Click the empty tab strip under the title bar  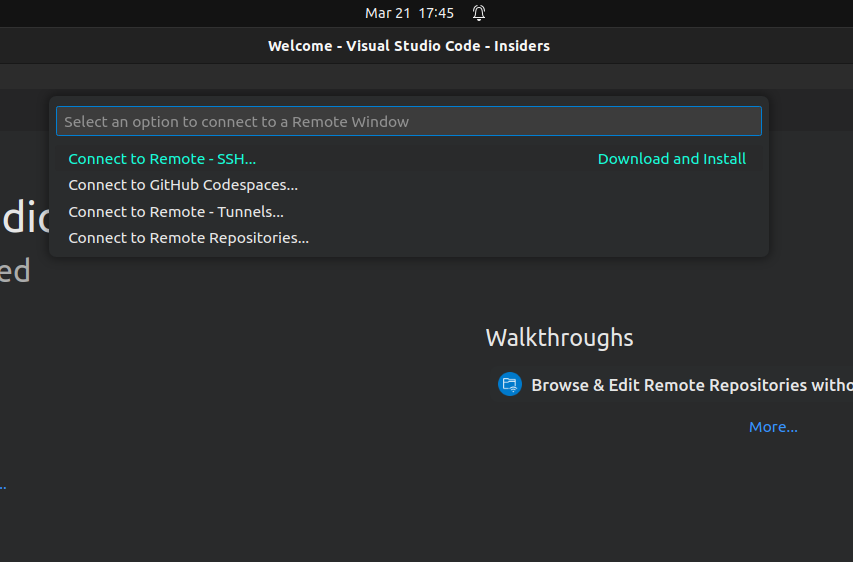[426, 77]
